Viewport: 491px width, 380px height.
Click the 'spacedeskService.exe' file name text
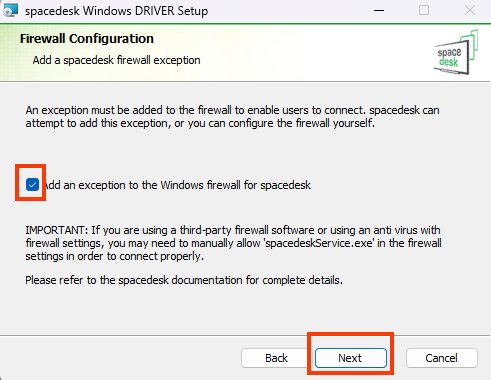pos(319,243)
